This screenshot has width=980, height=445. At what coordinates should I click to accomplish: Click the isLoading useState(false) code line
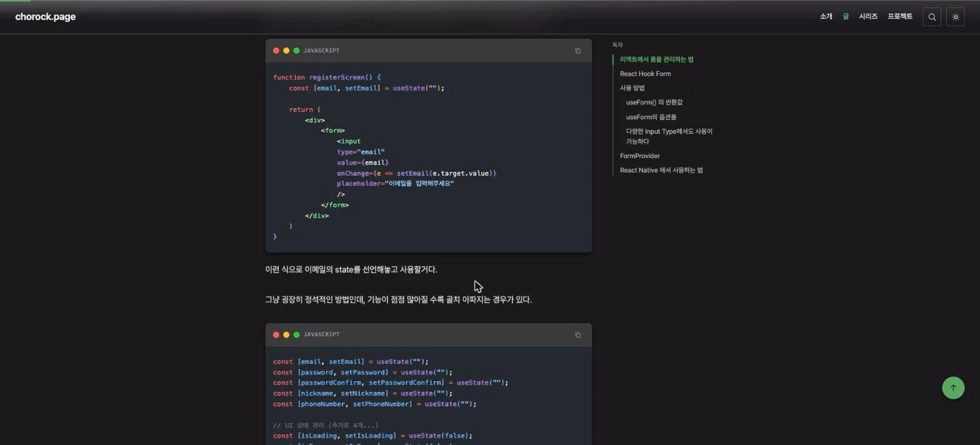(372, 436)
